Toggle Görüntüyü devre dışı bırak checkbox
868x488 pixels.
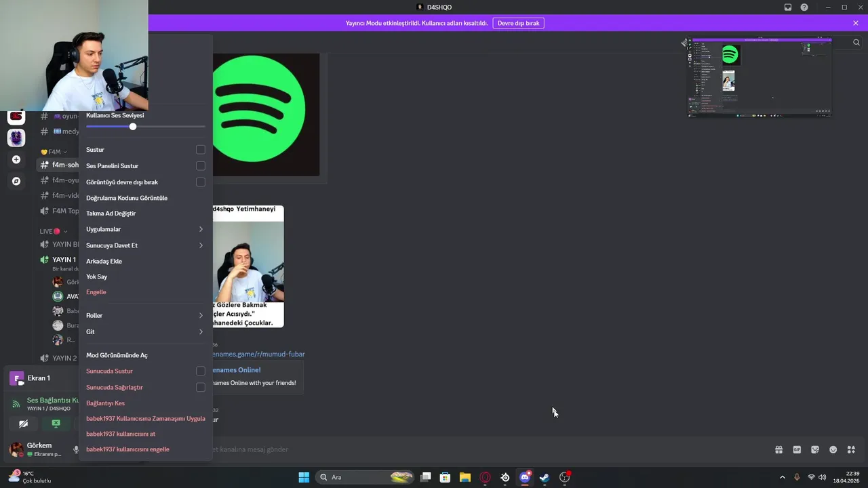(x=201, y=182)
